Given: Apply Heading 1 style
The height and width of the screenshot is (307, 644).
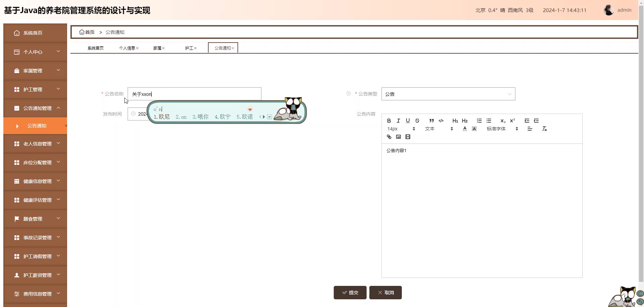Looking at the screenshot, I should [x=455, y=121].
